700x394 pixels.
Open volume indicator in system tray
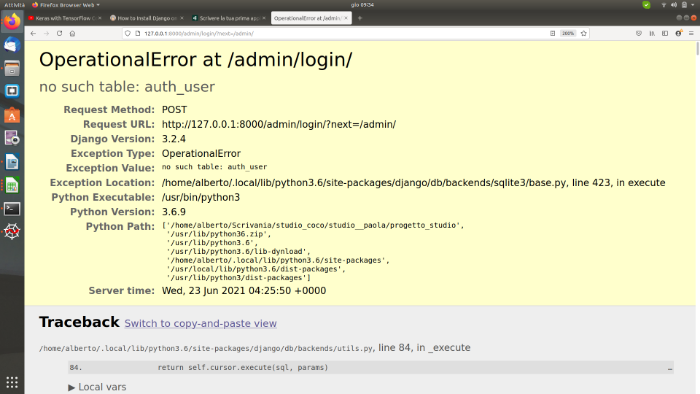674,5
